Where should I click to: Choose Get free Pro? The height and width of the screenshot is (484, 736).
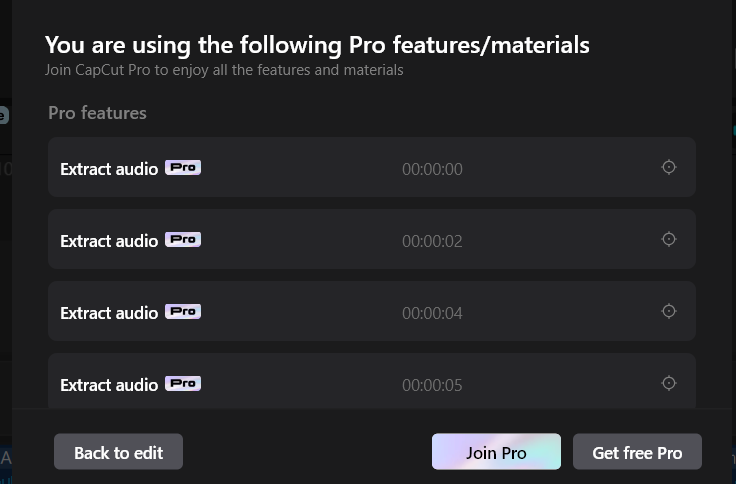637,452
